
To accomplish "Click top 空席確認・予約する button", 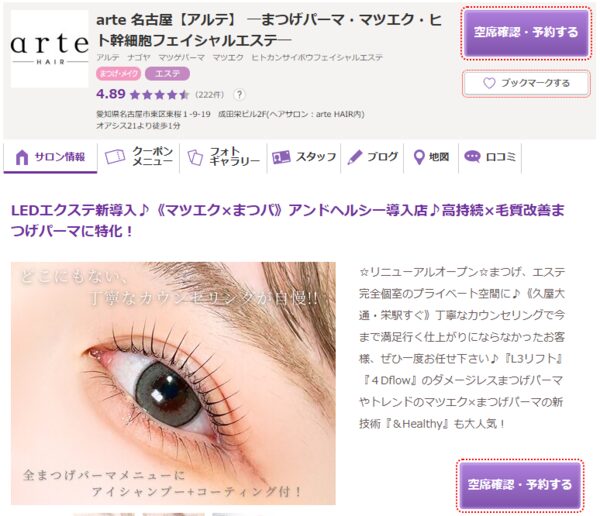I will [526, 33].
